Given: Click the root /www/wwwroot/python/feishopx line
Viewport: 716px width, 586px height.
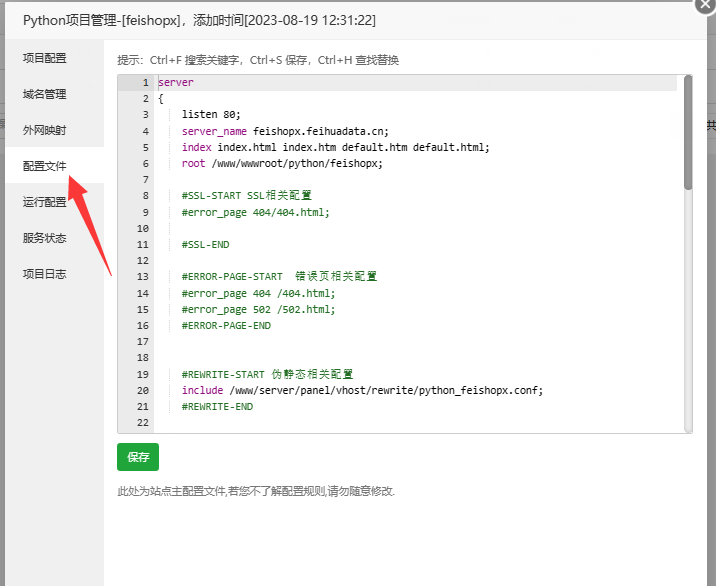Looking at the screenshot, I should click(282, 164).
